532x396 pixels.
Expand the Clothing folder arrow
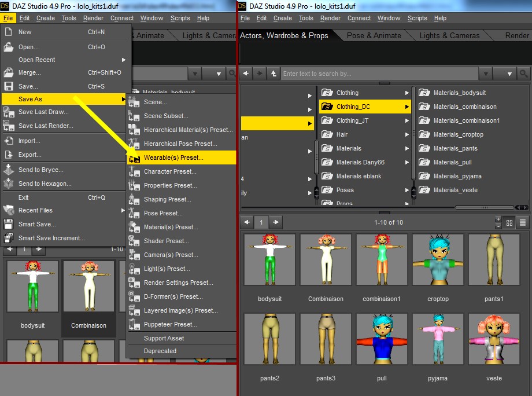tap(407, 93)
